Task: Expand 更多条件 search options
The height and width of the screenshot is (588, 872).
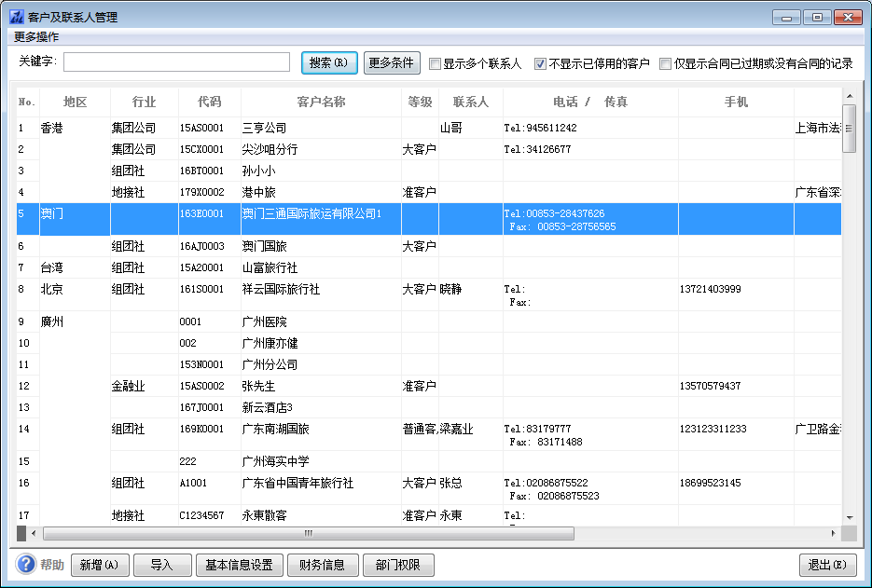Action: click(392, 63)
